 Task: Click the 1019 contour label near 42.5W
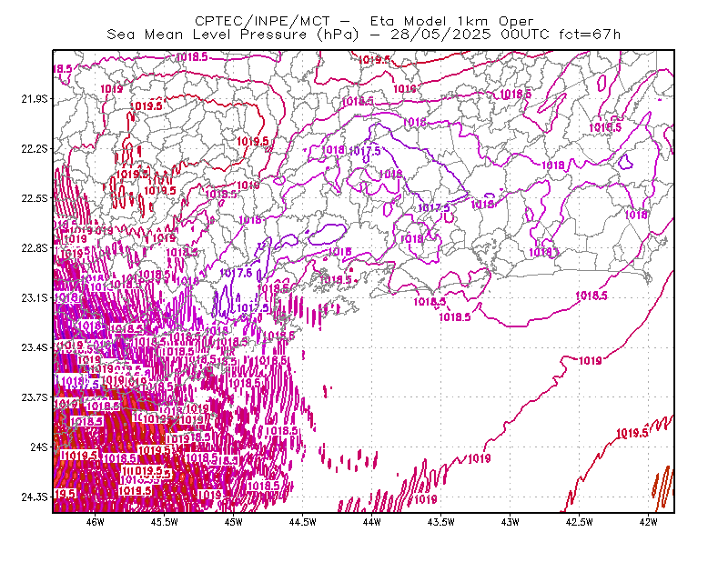pos(590,361)
